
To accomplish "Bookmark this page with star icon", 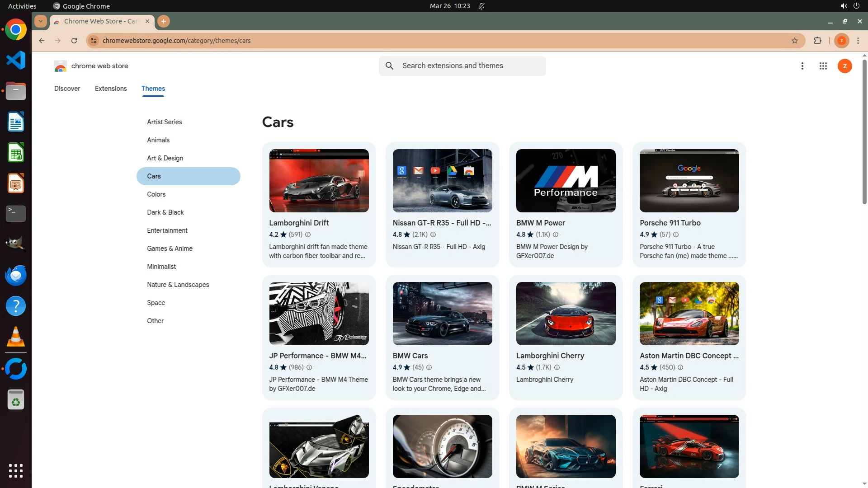I will pos(795,41).
